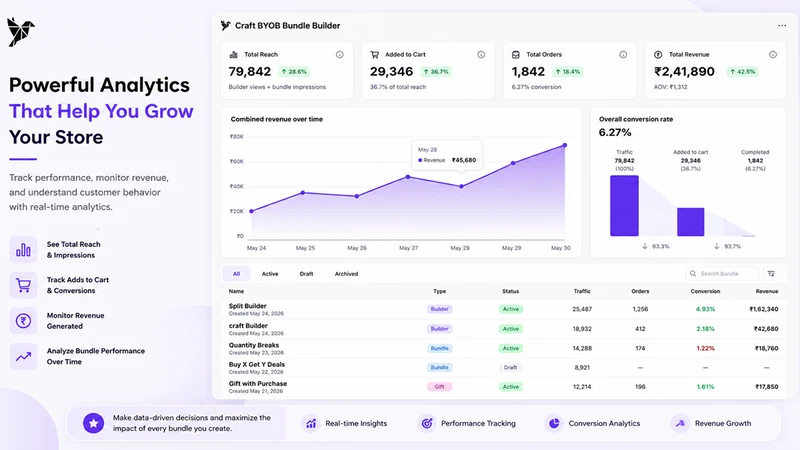Click the ₹45,680 tooltip value on chart
Viewport: 800px width, 450px height.
[x=464, y=160]
